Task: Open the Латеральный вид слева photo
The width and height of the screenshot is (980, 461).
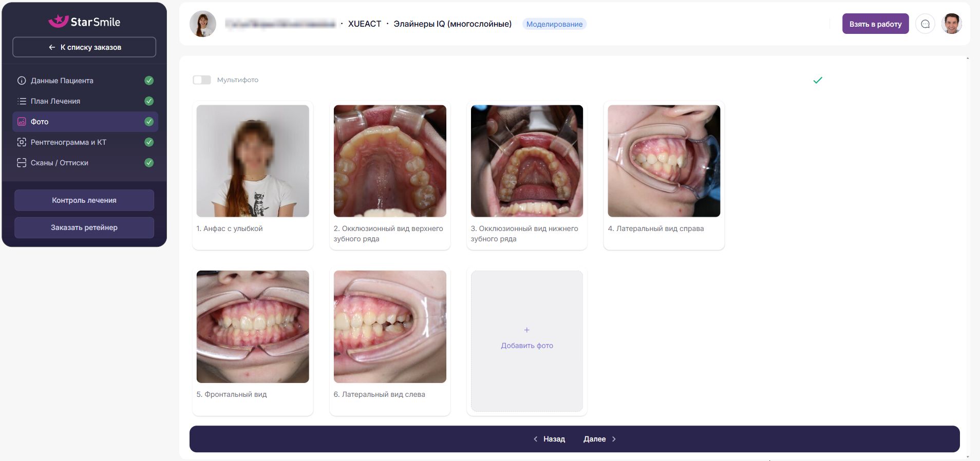Action: pyautogui.click(x=390, y=326)
